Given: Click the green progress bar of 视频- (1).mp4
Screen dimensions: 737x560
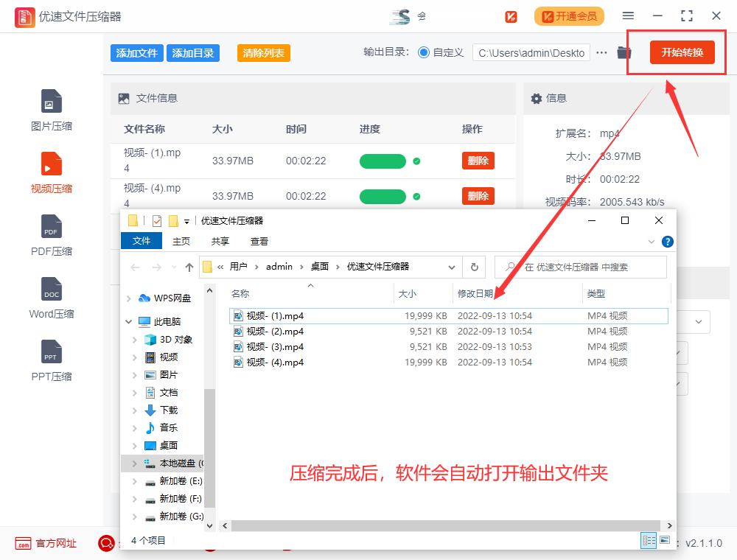Looking at the screenshot, I should pos(383,161).
